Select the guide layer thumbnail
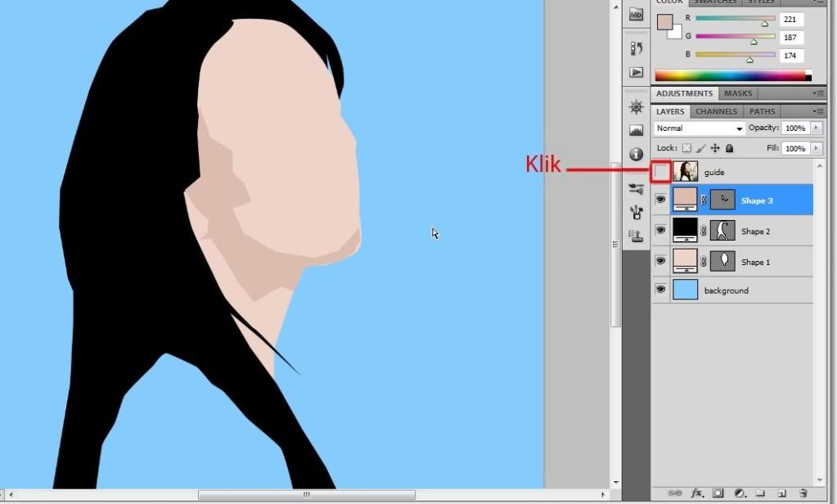Viewport: 837px width, 504px height. 686,172
